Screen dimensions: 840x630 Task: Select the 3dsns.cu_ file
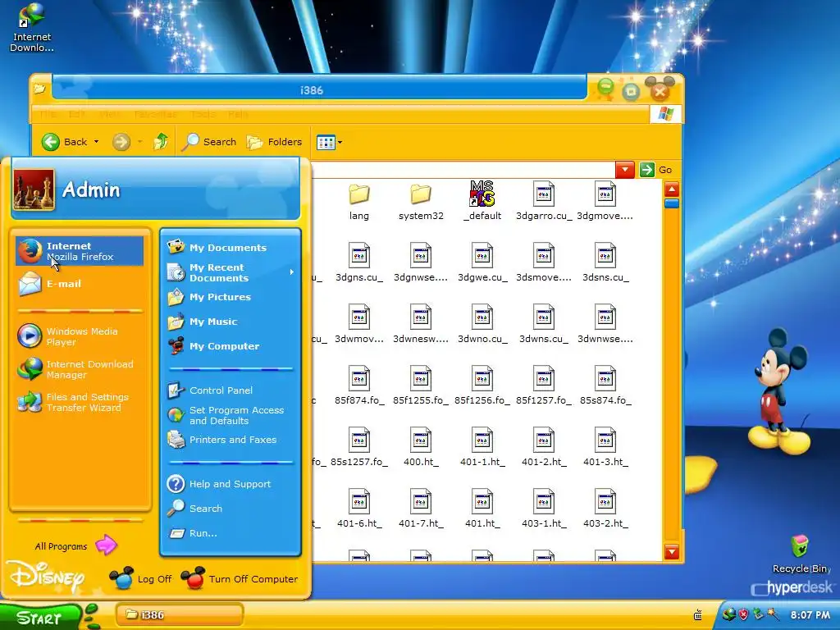[605, 262]
